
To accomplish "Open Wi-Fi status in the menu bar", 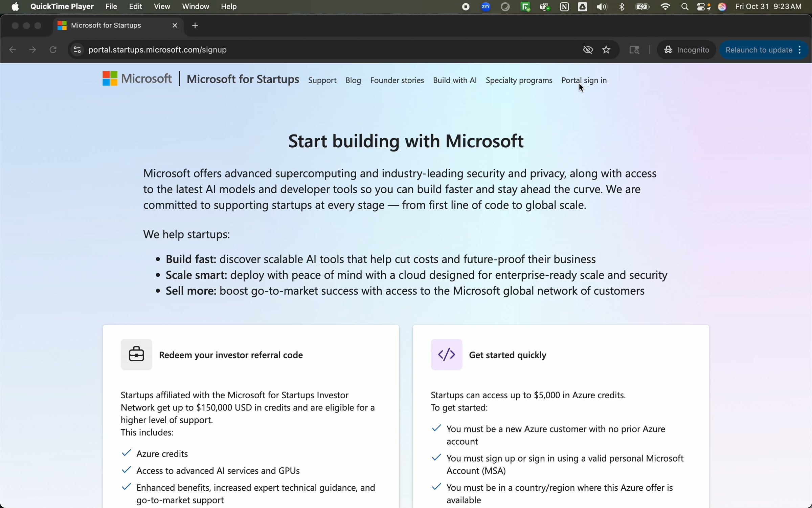I will coord(665,7).
